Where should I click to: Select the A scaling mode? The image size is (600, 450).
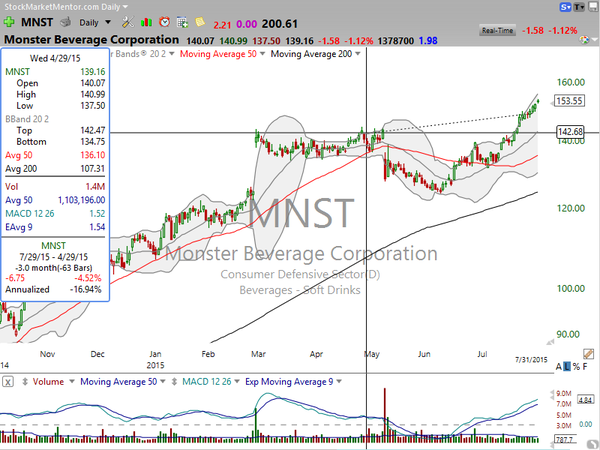pos(559,367)
